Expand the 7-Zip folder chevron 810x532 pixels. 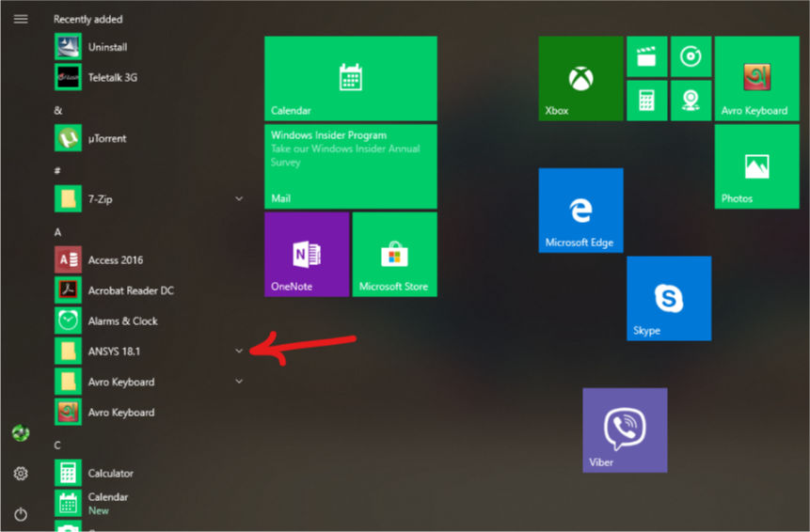(x=239, y=198)
